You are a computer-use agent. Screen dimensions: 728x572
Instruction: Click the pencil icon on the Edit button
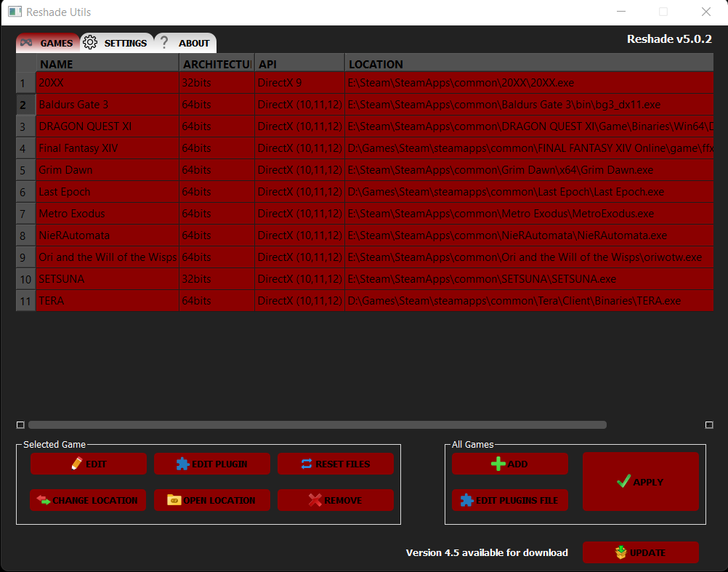pyautogui.click(x=76, y=464)
